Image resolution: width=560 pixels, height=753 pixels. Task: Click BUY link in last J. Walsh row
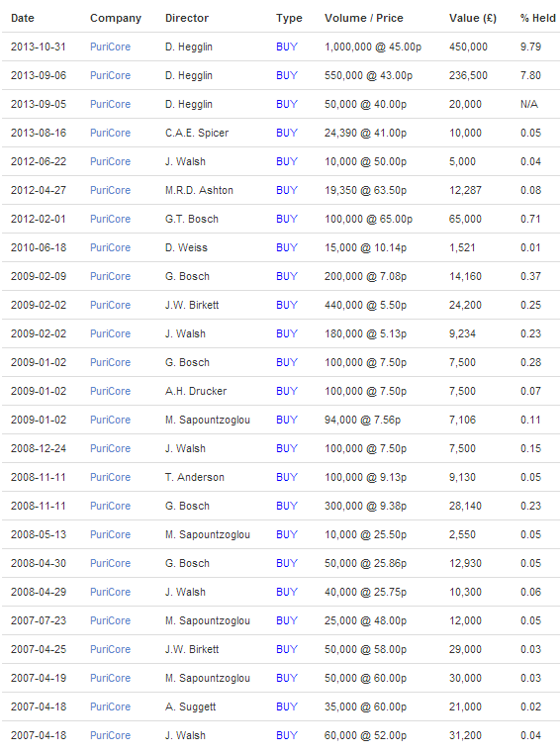287,735
